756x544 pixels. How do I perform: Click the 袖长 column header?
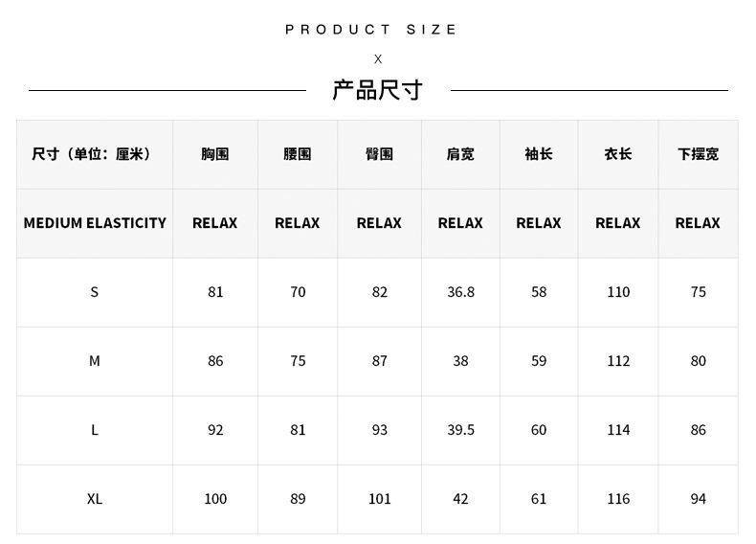click(539, 154)
